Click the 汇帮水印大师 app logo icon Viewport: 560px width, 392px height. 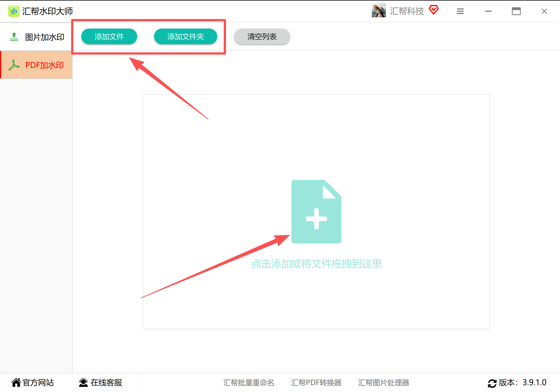(13, 11)
